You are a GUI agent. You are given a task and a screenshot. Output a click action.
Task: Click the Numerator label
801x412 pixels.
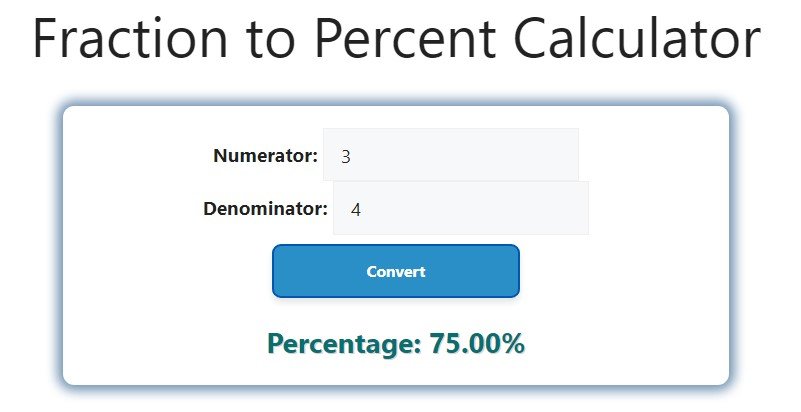click(265, 156)
